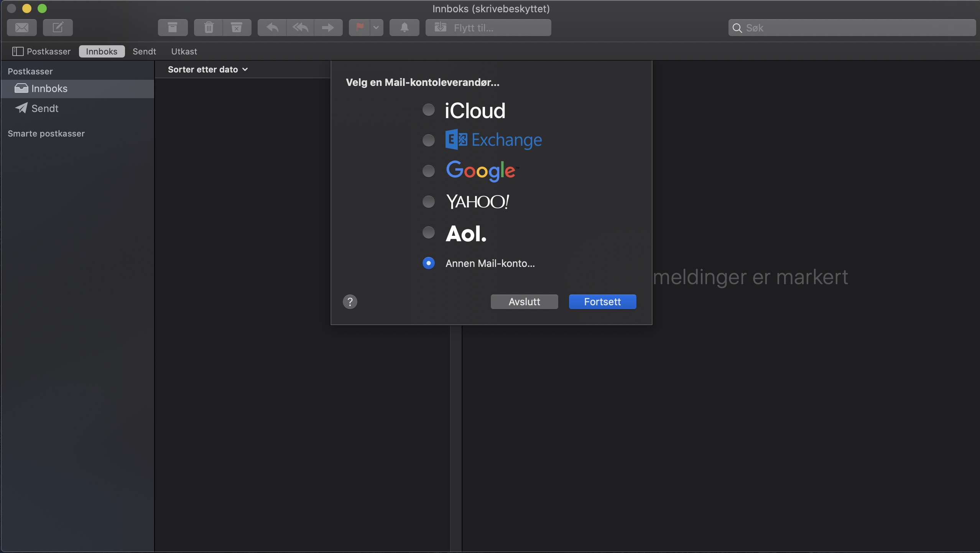The height and width of the screenshot is (553, 980).
Task: Select Innboks in the sidebar
Action: click(x=77, y=89)
